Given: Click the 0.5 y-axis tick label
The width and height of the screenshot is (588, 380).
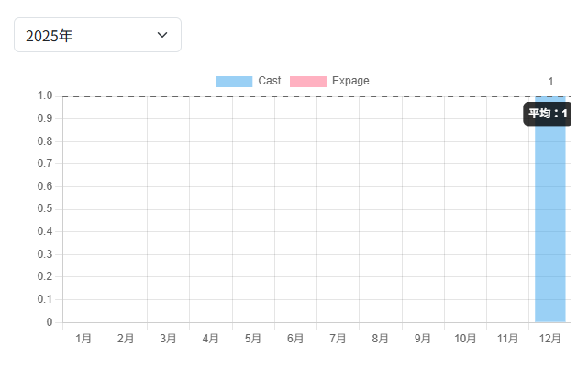Looking at the screenshot, I should [46, 209].
